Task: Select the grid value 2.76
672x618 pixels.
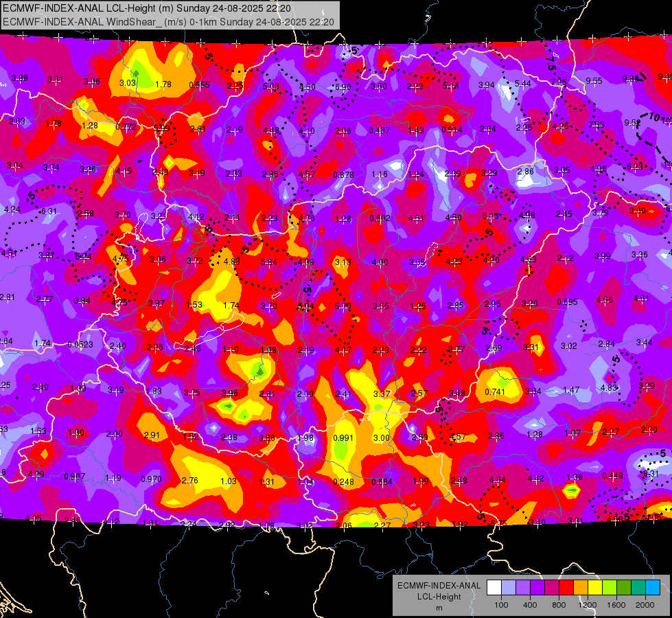Action: click(190, 481)
